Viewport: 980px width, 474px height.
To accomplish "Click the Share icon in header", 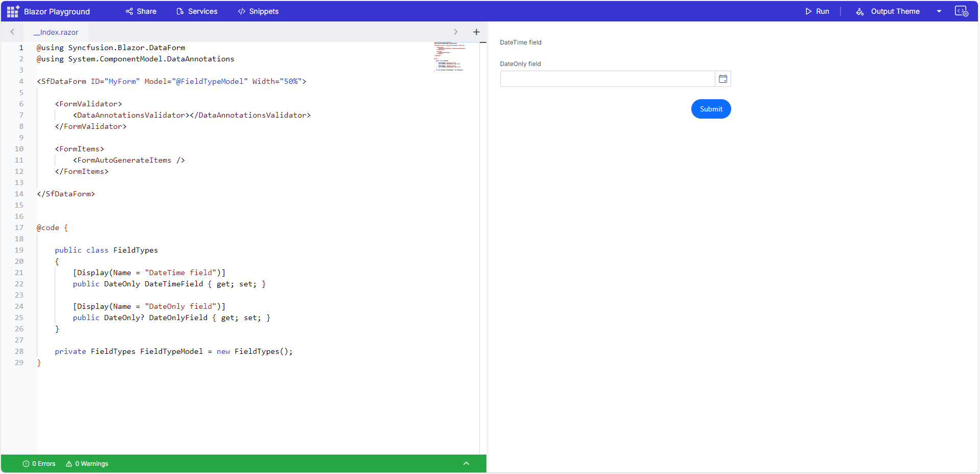I will tap(129, 11).
